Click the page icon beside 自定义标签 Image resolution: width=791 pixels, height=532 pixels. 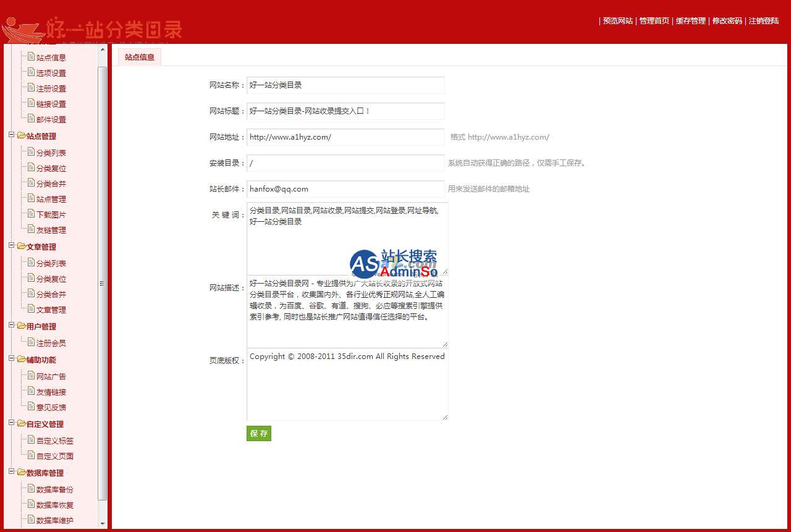31,440
